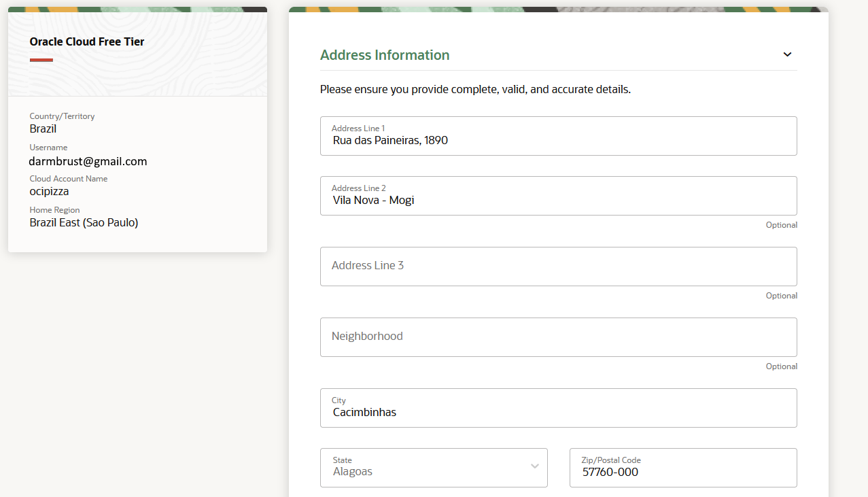Collapse the Address Information section chevron

click(787, 54)
